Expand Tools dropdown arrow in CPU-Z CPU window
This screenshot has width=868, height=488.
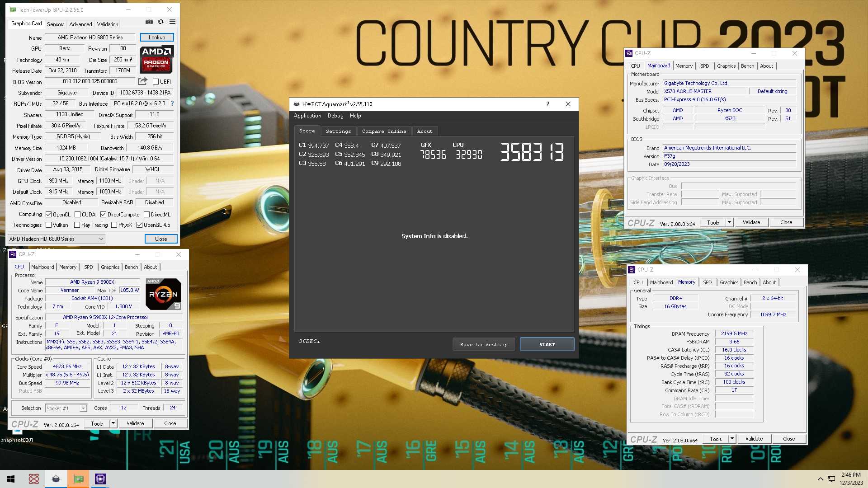tap(113, 423)
